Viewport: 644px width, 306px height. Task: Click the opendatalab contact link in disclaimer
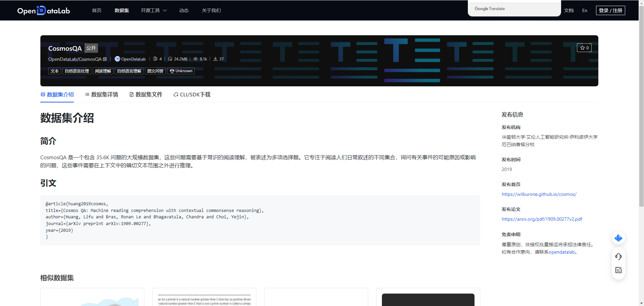(x=562, y=252)
